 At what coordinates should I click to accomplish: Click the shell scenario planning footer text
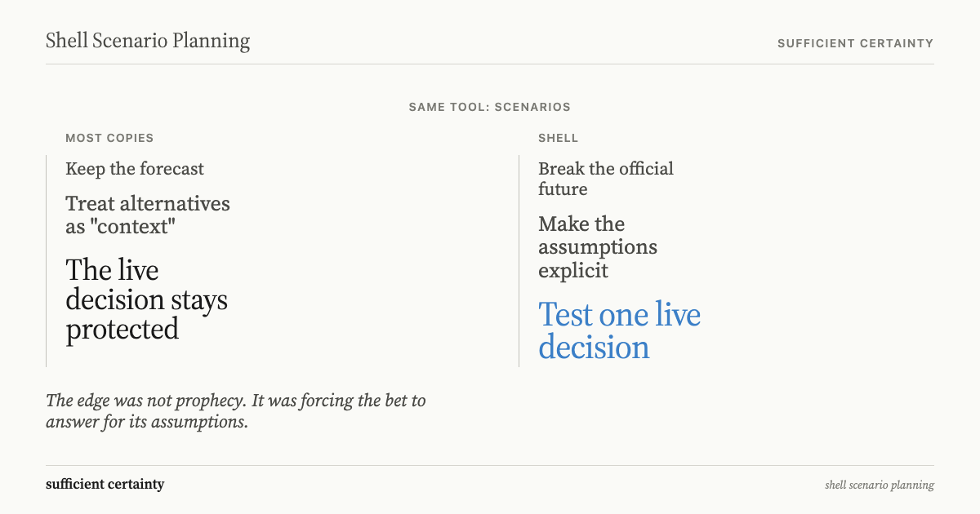[x=880, y=485]
